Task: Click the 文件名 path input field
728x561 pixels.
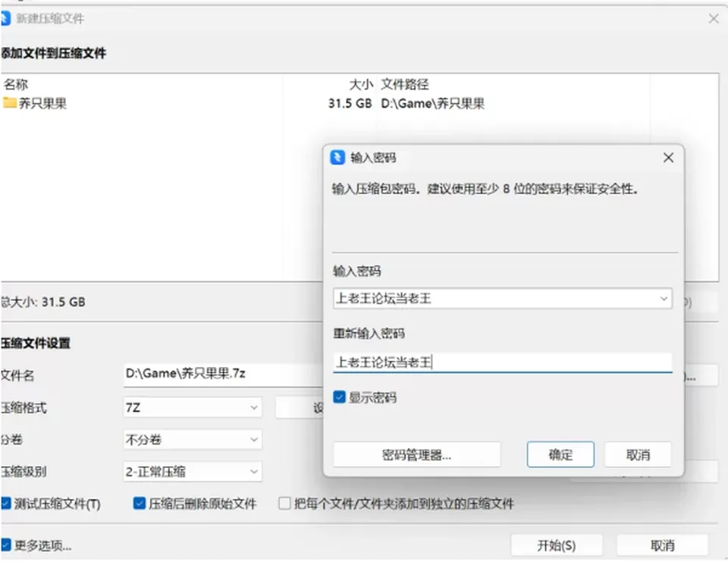Action: coord(223,374)
